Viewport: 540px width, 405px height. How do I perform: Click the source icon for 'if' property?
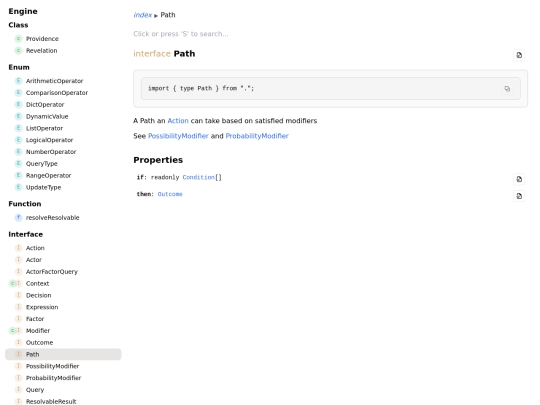[519, 179]
